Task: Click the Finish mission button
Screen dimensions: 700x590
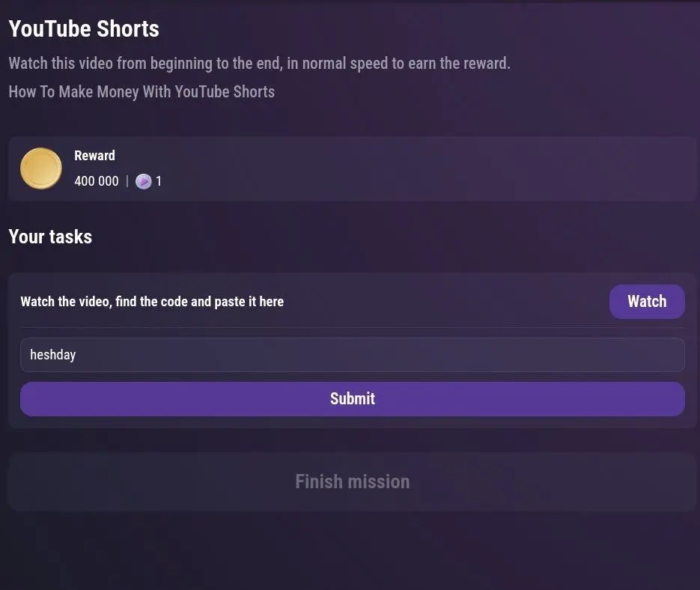Action: (352, 481)
